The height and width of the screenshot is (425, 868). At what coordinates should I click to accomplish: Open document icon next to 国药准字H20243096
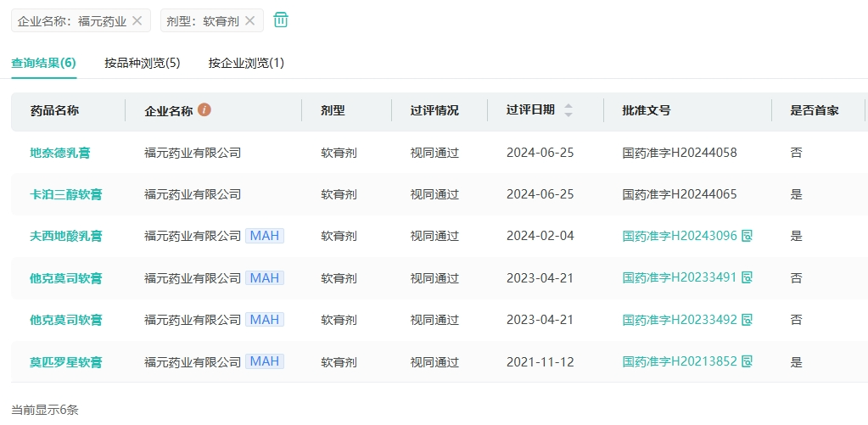pos(748,236)
